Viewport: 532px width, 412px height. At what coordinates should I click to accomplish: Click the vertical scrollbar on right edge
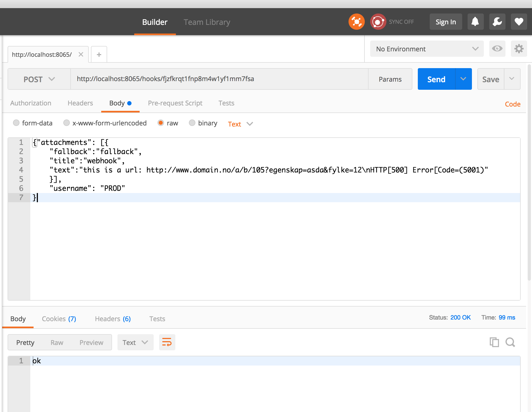529,172
